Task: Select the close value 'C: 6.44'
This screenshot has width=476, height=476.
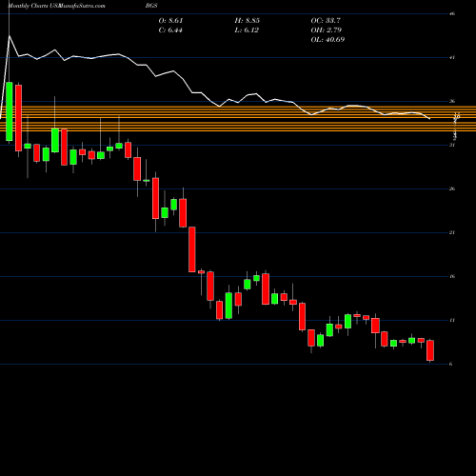Action: point(170,30)
